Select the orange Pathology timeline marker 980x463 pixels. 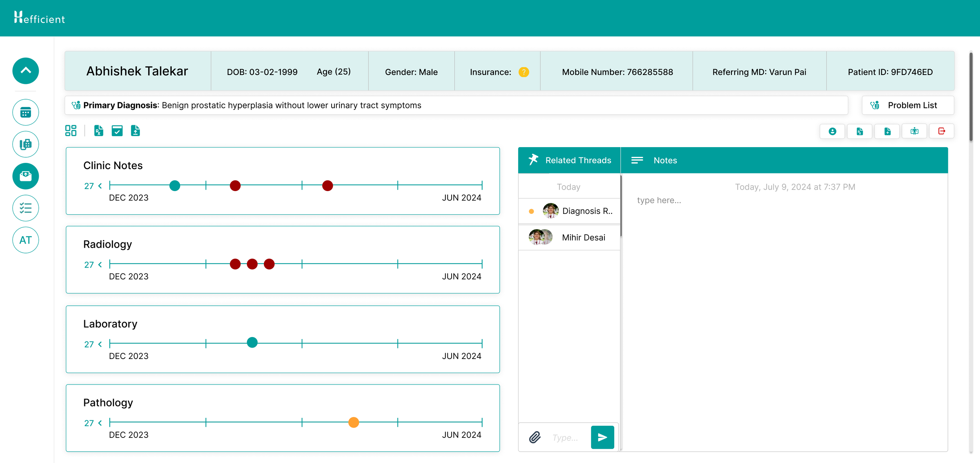[353, 422]
